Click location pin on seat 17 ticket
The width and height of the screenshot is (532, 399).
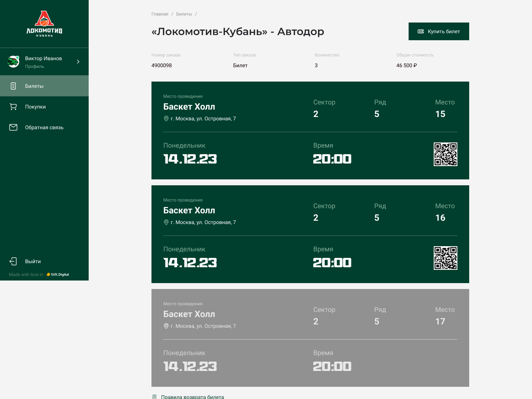(x=166, y=326)
